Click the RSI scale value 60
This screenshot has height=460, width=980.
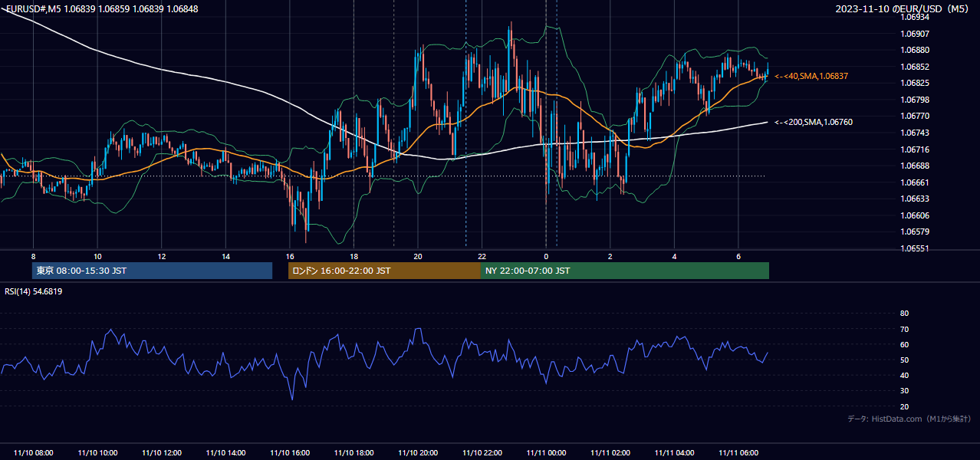[904, 344]
